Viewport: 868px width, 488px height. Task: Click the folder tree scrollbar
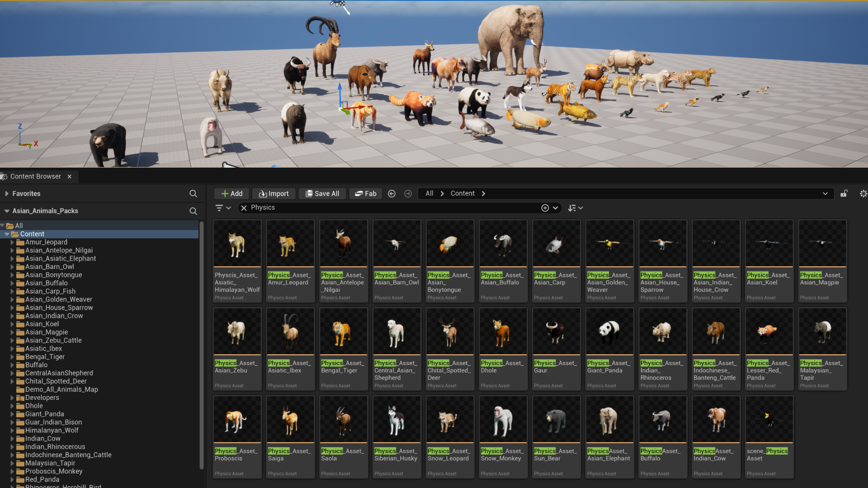(x=202, y=346)
